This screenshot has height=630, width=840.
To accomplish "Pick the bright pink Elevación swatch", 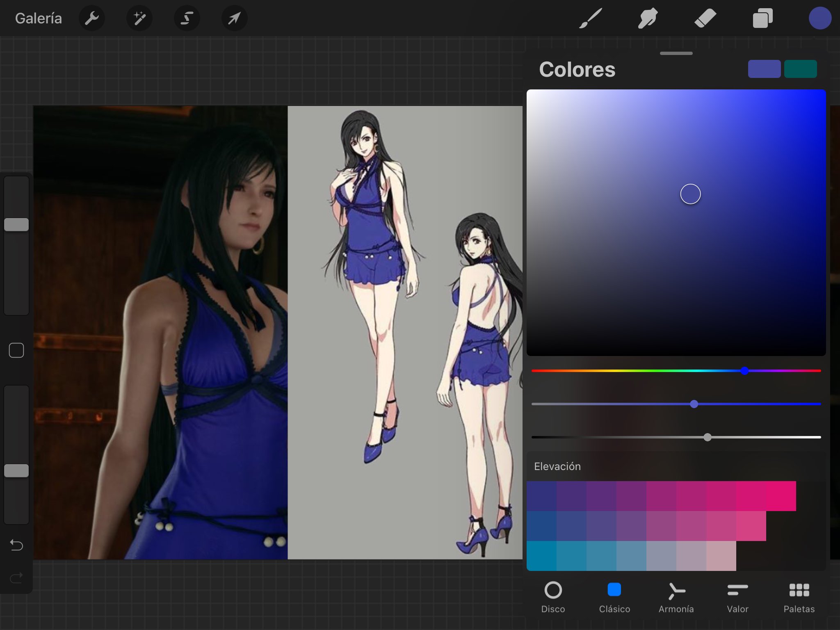I will [x=781, y=496].
